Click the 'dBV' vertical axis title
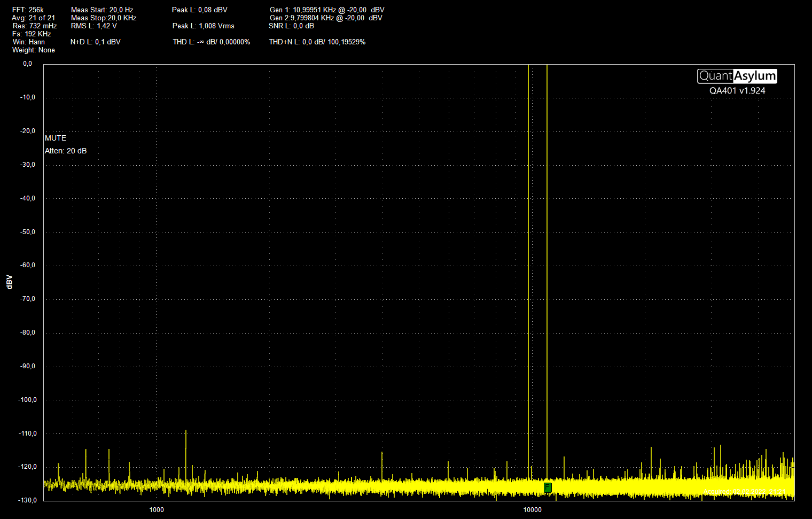812x519 pixels. coord(9,282)
